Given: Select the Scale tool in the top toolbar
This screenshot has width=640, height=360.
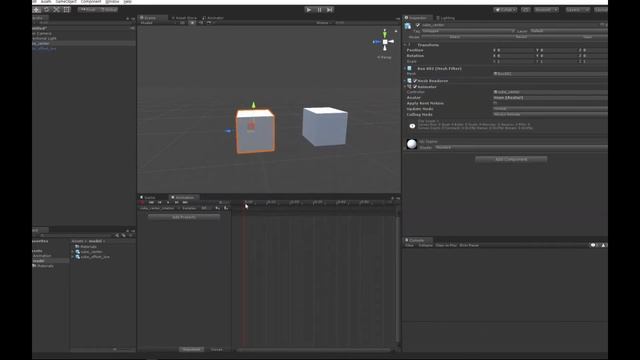Looking at the screenshot, I should [57, 9].
